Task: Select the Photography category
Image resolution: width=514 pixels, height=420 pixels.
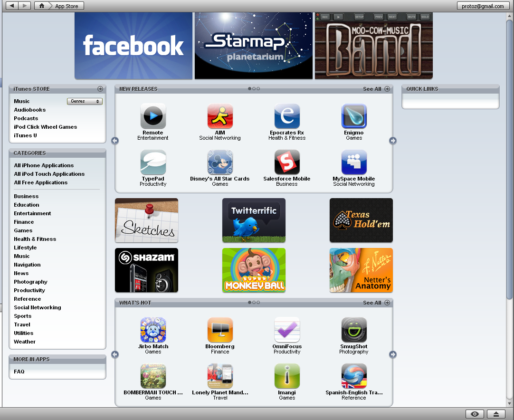Action: coord(30,282)
